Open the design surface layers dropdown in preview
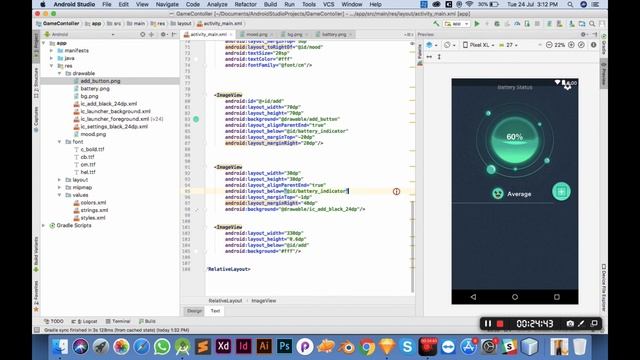The image size is (640, 360). (x=432, y=45)
